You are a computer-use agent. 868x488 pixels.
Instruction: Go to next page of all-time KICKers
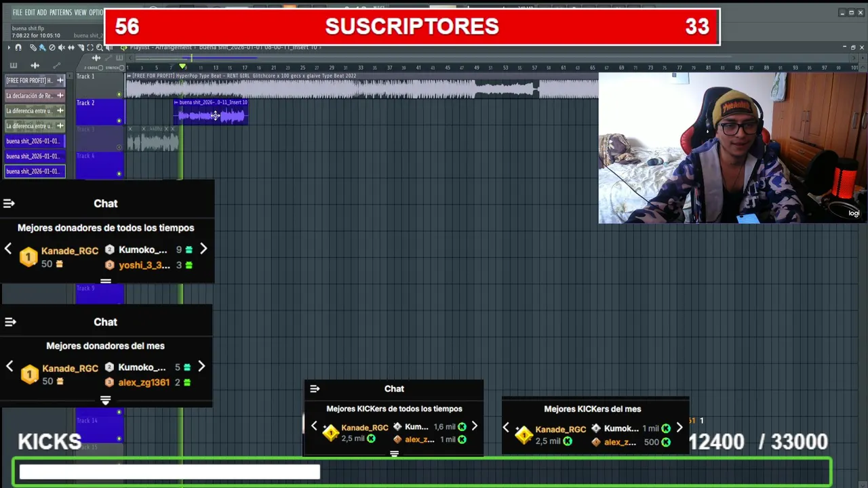(x=474, y=426)
